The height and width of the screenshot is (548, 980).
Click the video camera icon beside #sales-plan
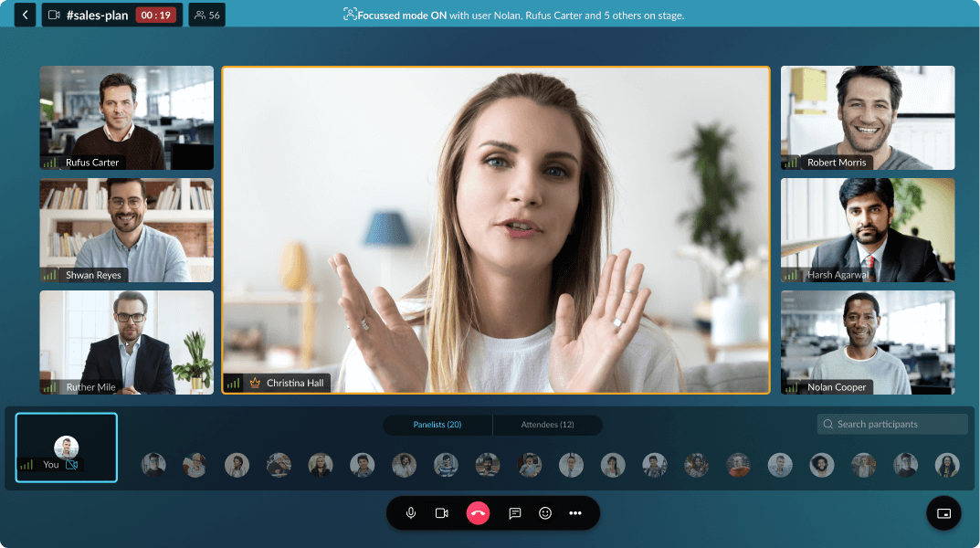(x=55, y=15)
